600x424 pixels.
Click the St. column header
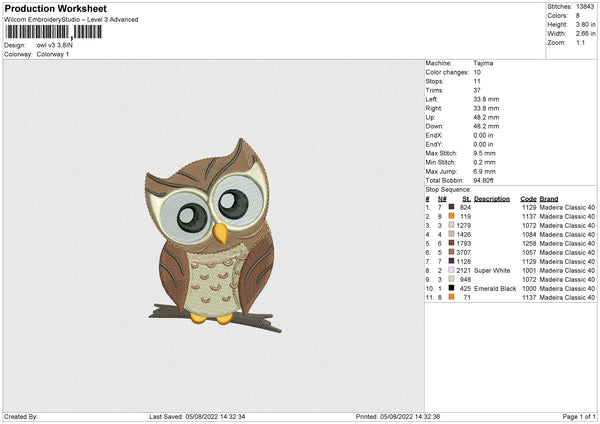466,199
